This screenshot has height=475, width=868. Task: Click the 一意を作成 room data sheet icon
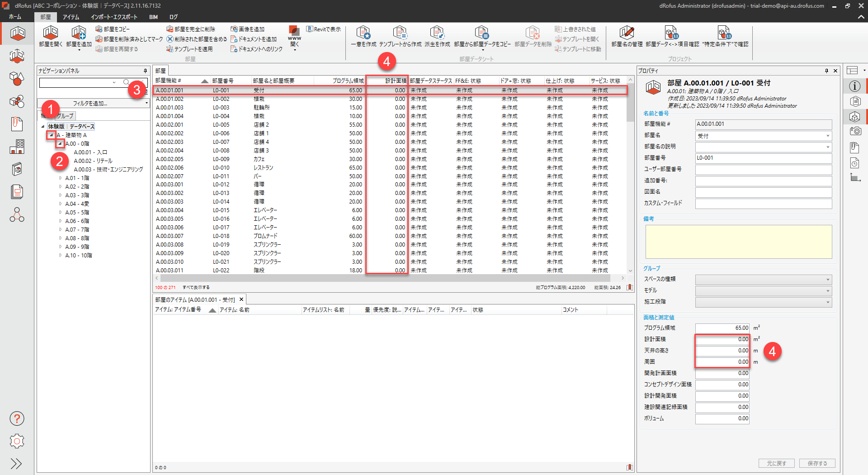coord(363,33)
